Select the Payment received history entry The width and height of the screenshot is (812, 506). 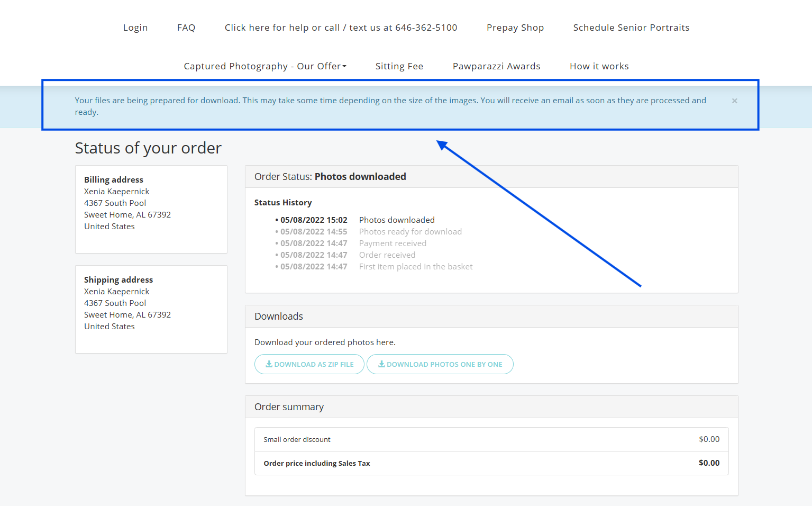tap(393, 243)
